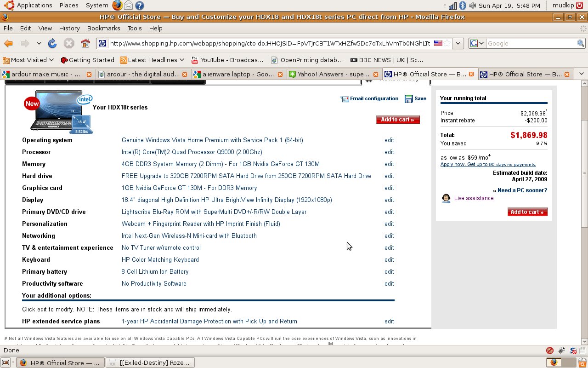
Task: Open the back/forward history dropdown arrow
Action: point(39,43)
